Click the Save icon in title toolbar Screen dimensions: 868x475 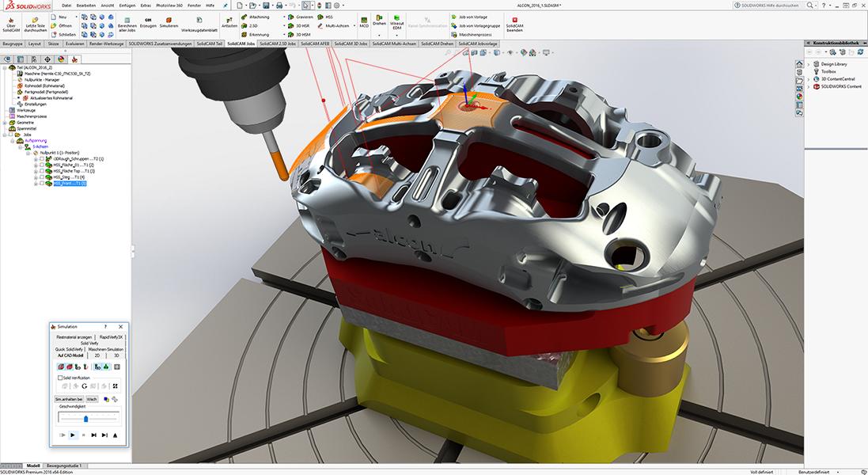pos(267,6)
